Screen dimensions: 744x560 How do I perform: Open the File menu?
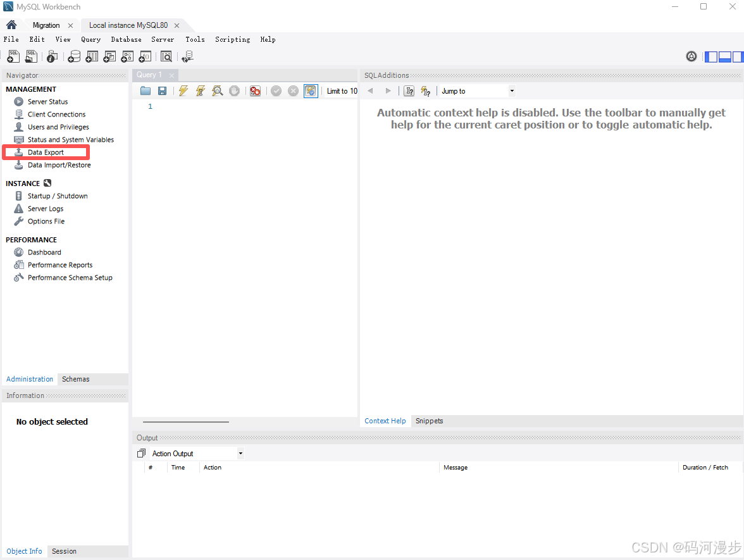tap(11, 39)
